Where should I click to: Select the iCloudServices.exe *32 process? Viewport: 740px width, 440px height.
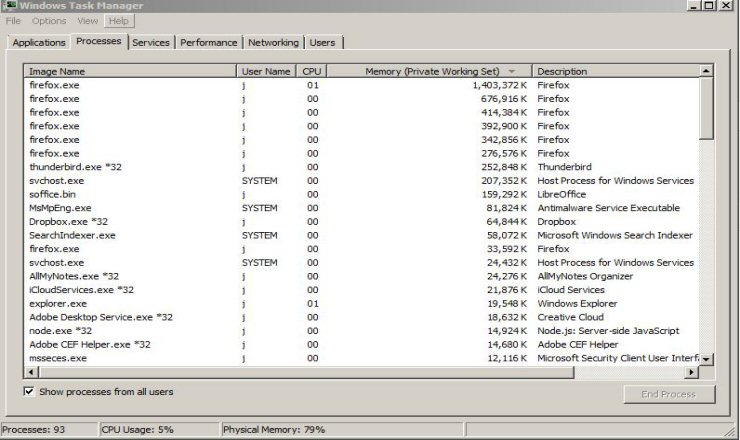pyautogui.click(x=362, y=290)
